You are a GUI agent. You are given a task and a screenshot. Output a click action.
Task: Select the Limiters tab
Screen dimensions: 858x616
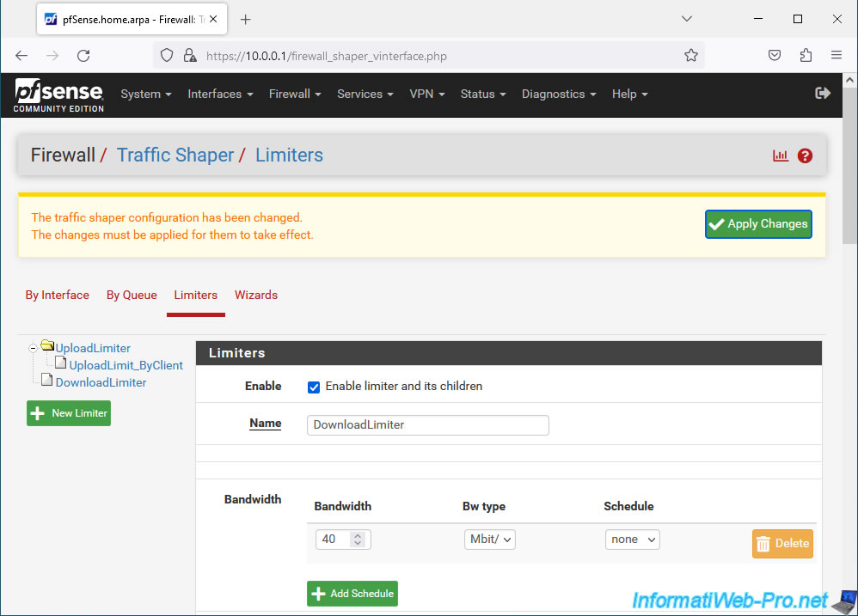click(196, 296)
